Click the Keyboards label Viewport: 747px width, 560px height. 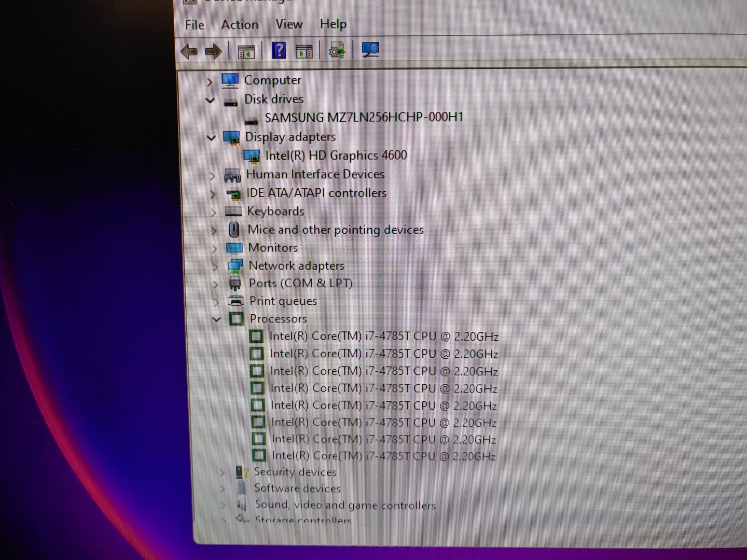pos(275,212)
